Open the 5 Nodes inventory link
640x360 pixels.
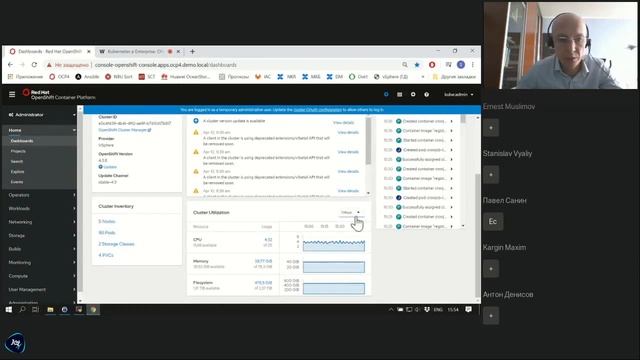(x=107, y=221)
